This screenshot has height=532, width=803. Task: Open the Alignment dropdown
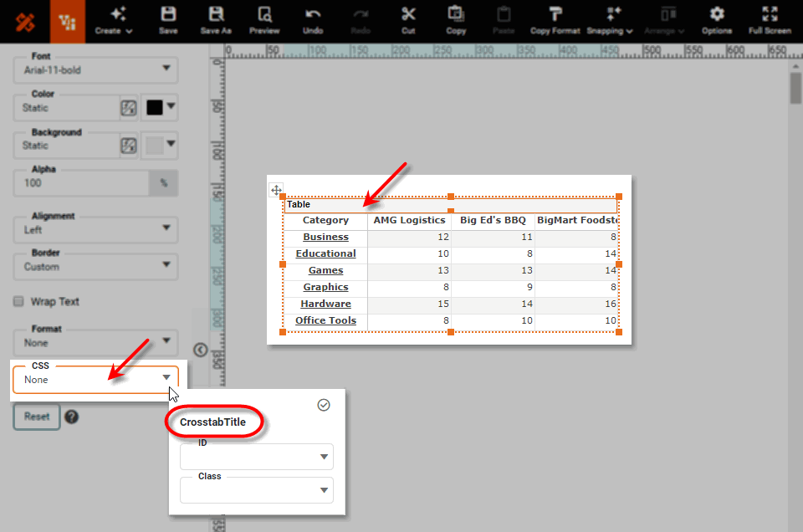click(x=95, y=229)
